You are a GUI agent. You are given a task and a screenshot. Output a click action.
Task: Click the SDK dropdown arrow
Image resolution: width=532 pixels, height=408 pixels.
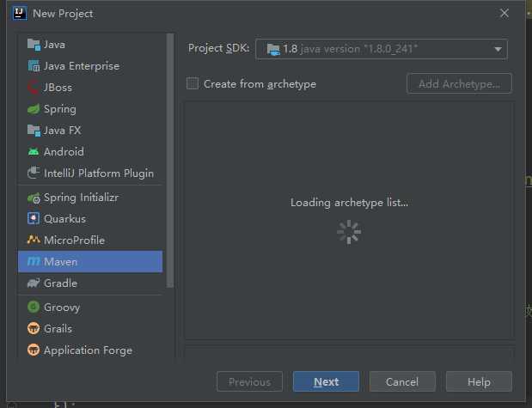[498, 50]
